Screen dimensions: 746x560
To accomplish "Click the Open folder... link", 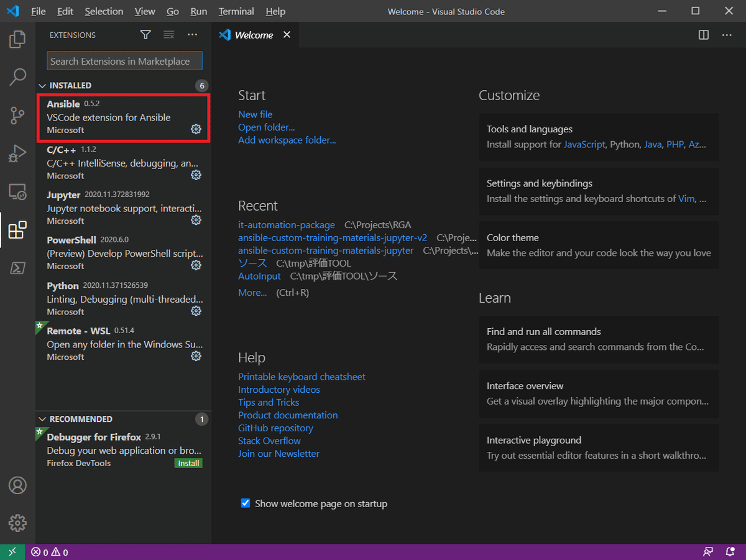I will tap(267, 127).
